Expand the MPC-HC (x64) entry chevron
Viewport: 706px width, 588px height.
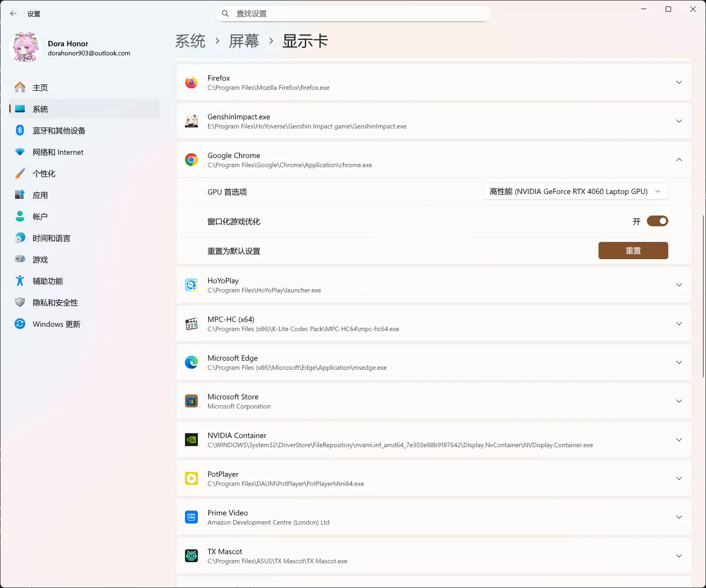pos(679,324)
